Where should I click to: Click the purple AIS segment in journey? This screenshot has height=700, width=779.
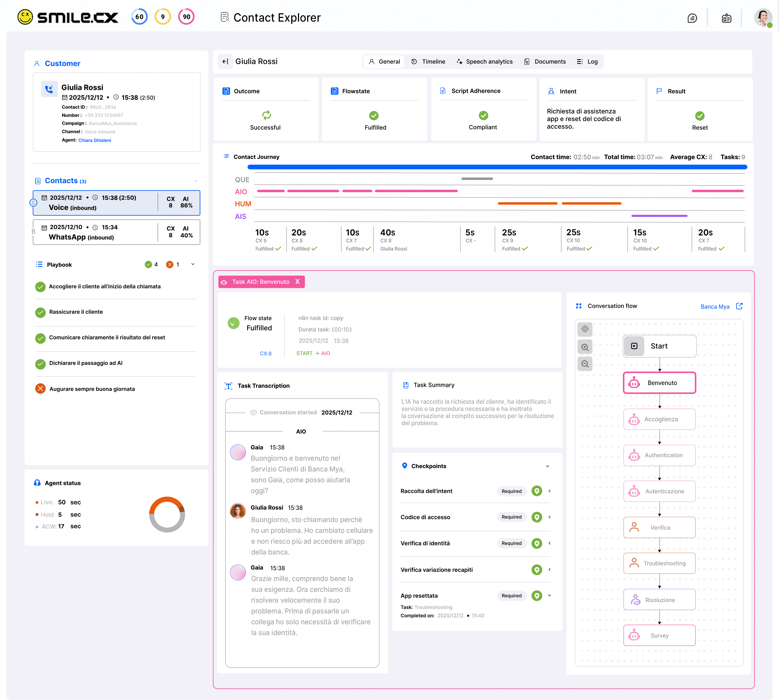659,216
